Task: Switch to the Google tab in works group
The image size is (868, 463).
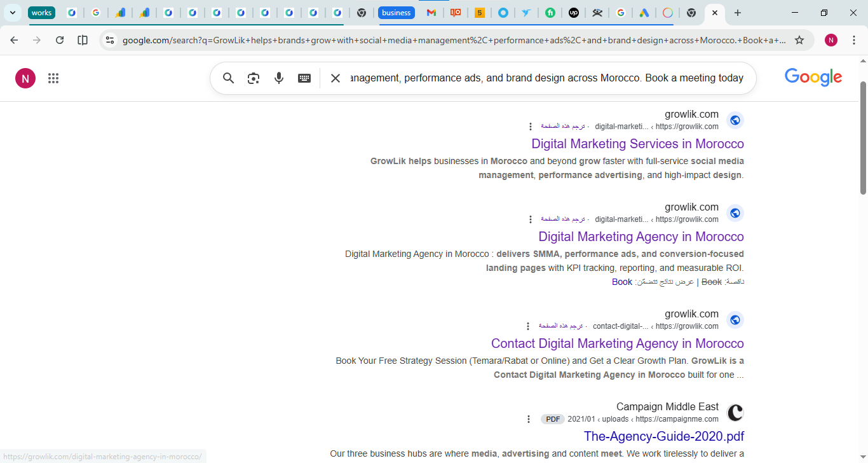Action: tap(95, 13)
